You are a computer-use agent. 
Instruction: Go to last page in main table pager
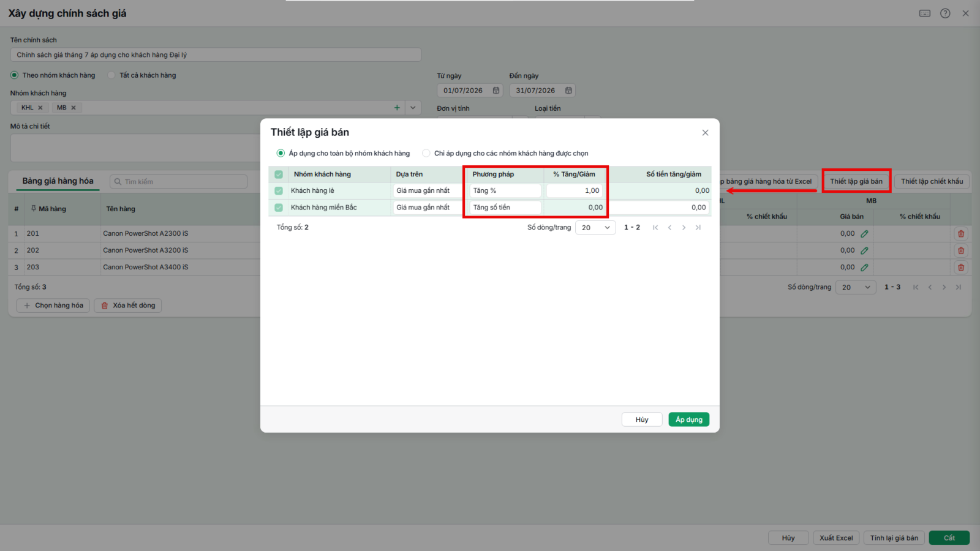click(x=958, y=287)
